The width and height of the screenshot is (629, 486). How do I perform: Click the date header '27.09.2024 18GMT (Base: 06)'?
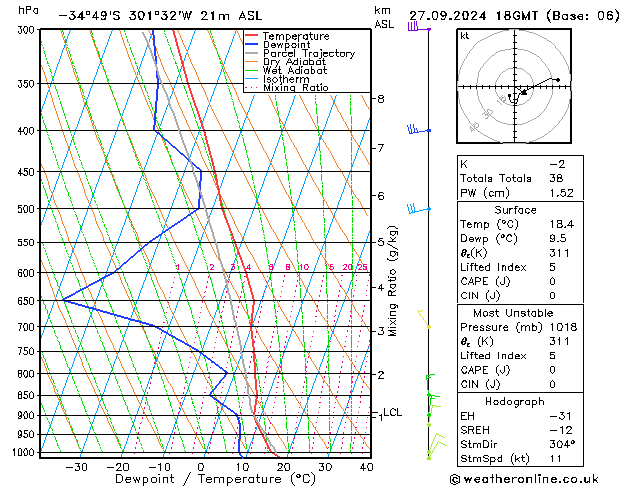(514, 16)
